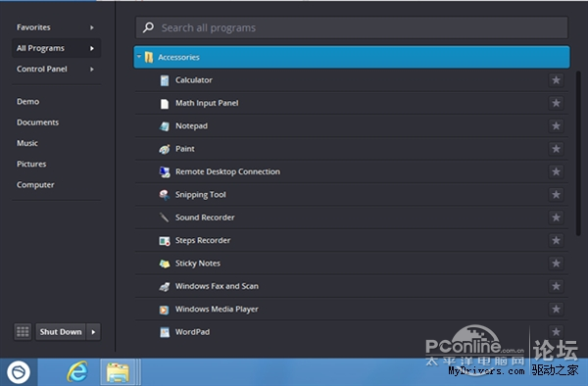Launch the WordPad text entry
The height and width of the screenshot is (386, 588).
point(192,332)
